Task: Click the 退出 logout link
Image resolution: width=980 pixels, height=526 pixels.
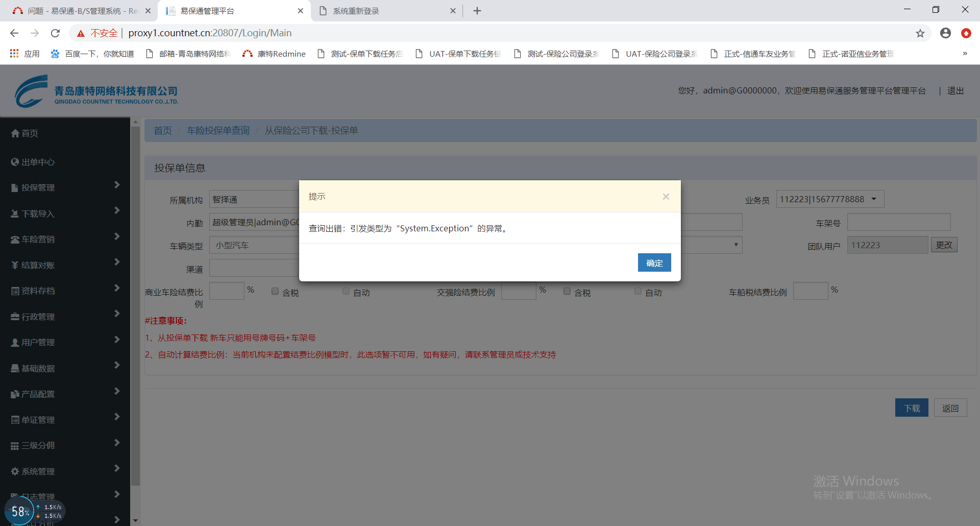Action: click(955, 91)
